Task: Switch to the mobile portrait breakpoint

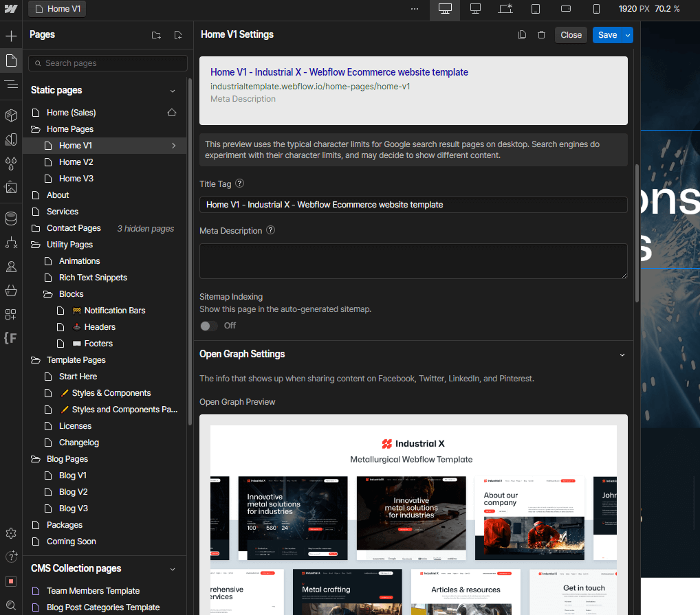Action: pyautogui.click(x=595, y=9)
